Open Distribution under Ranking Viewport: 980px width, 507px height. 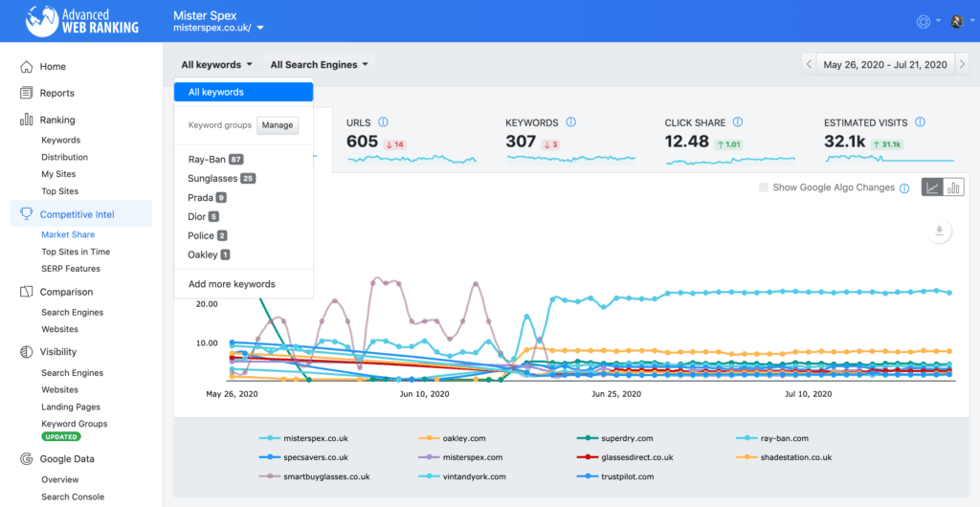64,157
